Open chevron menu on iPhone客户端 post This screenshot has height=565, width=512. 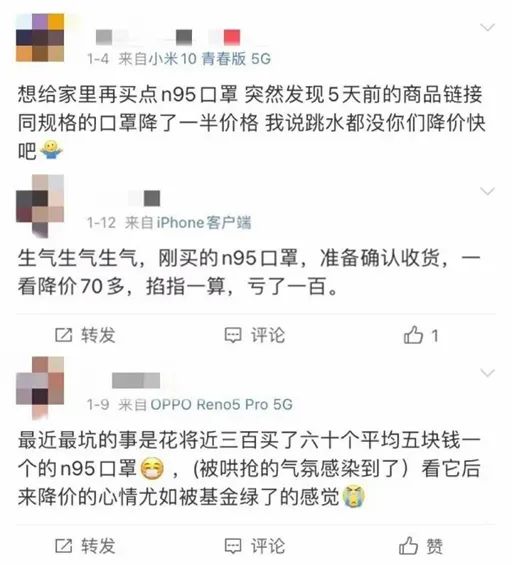487,191
